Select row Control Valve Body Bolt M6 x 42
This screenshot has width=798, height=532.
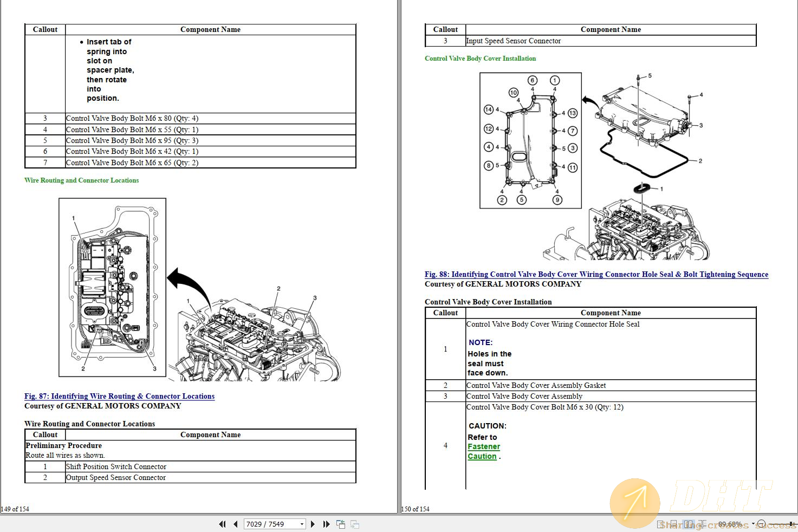point(190,151)
